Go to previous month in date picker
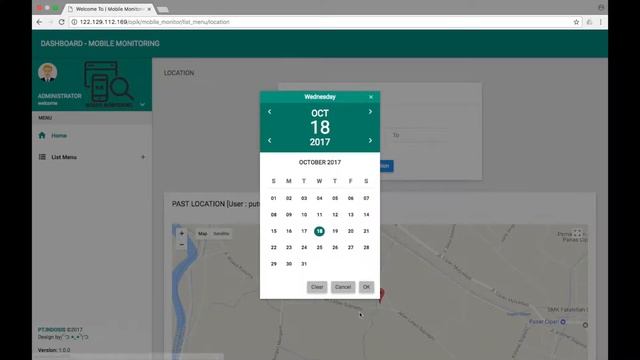Screen dimensions: 640x360 (x=269, y=111)
